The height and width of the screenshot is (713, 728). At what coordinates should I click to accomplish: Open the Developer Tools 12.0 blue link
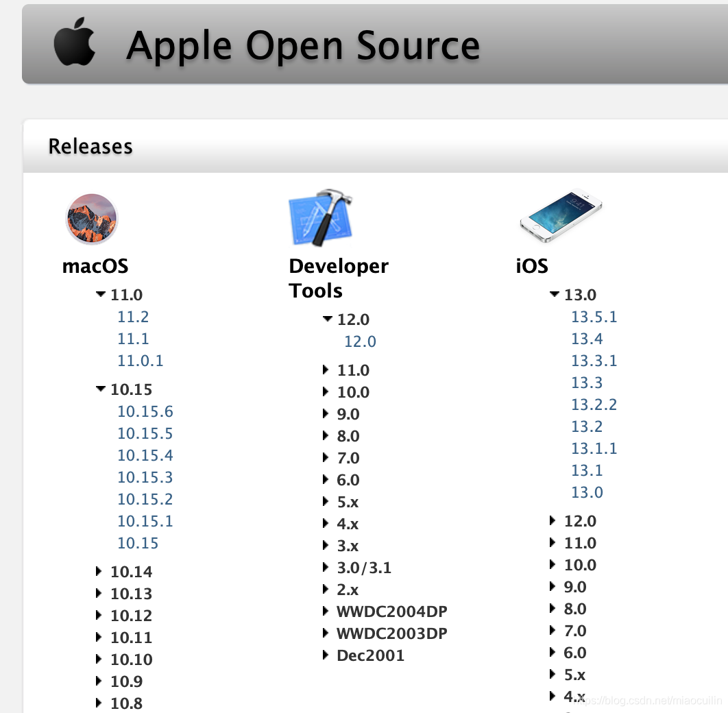(361, 341)
